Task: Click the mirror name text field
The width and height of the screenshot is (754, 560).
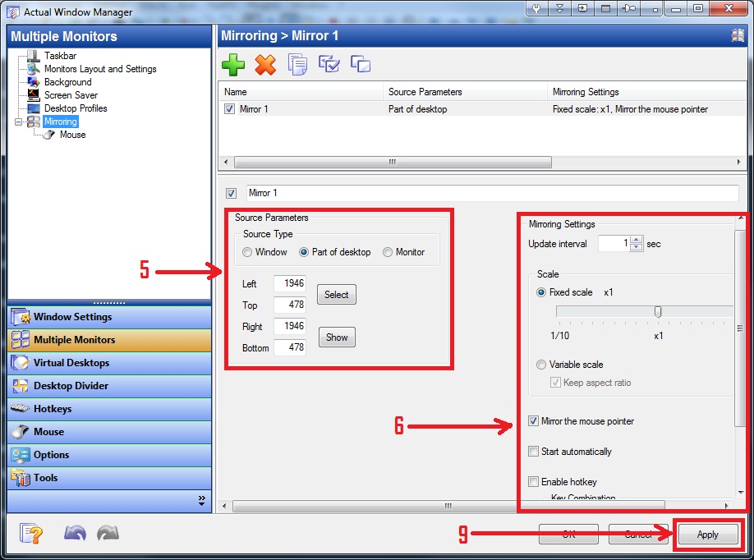Action: coord(493,193)
